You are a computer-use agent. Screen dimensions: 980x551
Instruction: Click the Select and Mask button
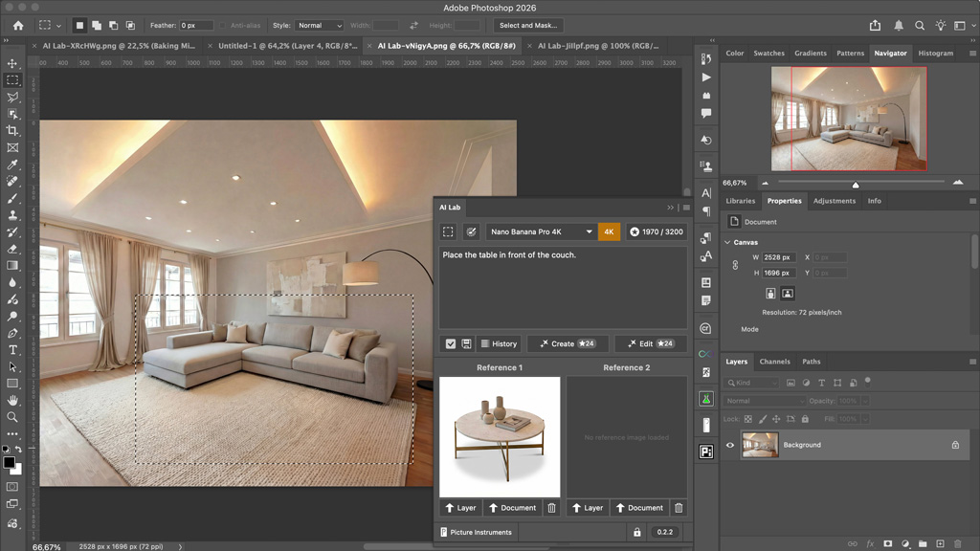click(529, 26)
